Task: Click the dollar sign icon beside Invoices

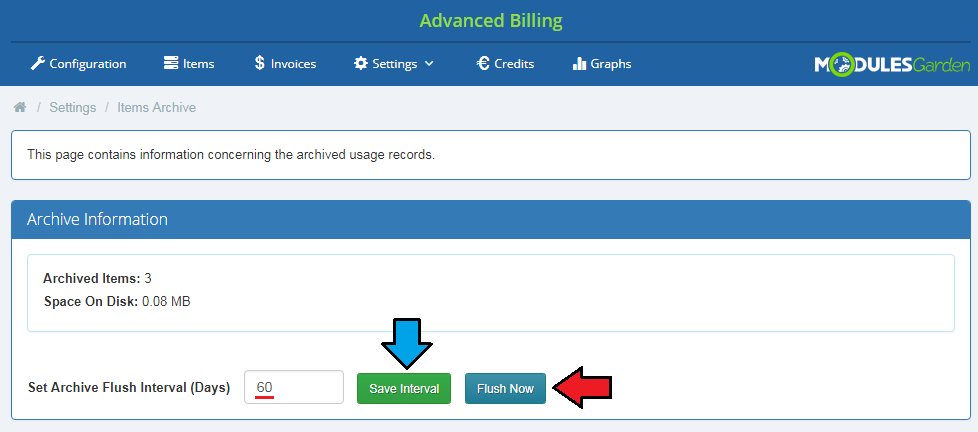Action: 259,63
